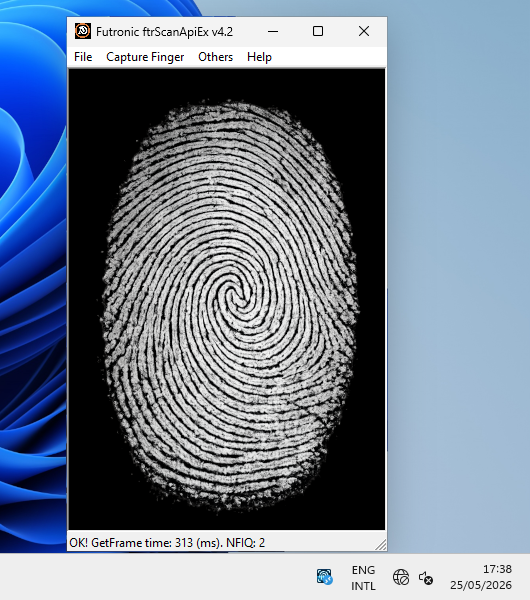
Task: Open the fingerprint tray icon in taskbar
Action: 325,577
